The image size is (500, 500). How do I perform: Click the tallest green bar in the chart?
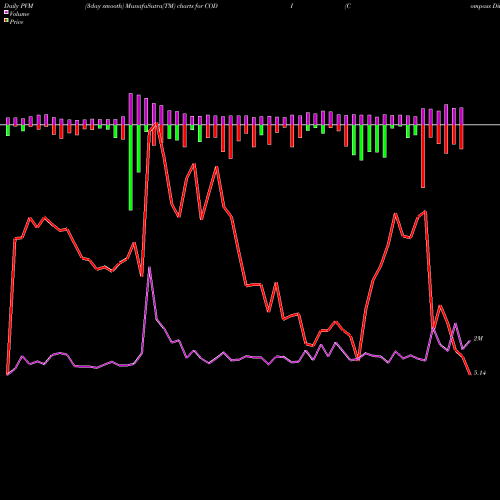pos(131,167)
